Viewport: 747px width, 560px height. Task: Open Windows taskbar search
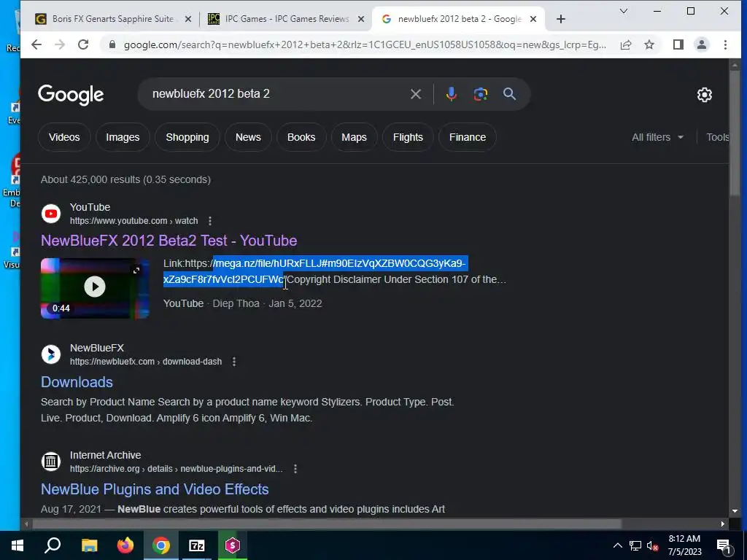pos(53,545)
